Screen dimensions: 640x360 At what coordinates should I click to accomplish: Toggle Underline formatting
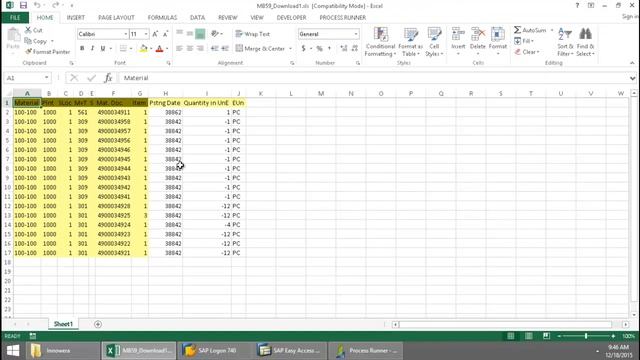102,49
